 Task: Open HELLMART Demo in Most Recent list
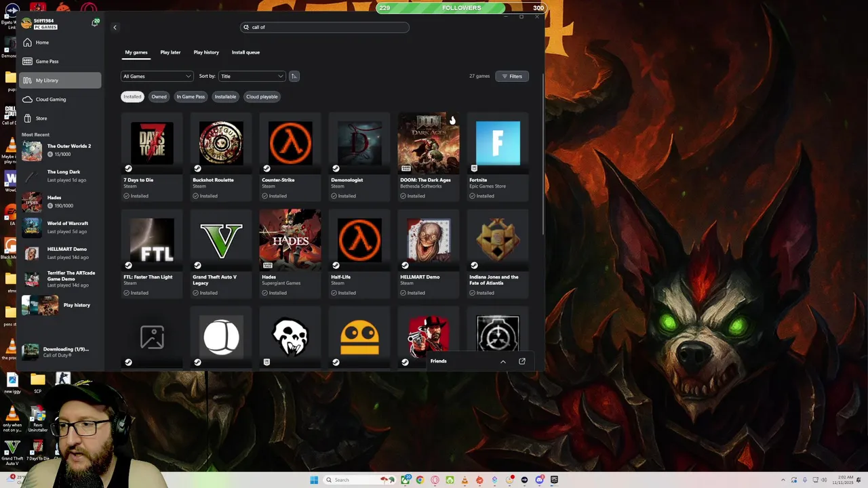(60, 253)
